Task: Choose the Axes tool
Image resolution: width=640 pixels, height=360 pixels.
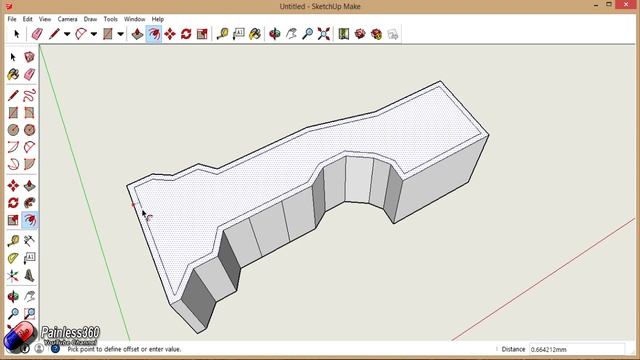Action: (13, 276)
